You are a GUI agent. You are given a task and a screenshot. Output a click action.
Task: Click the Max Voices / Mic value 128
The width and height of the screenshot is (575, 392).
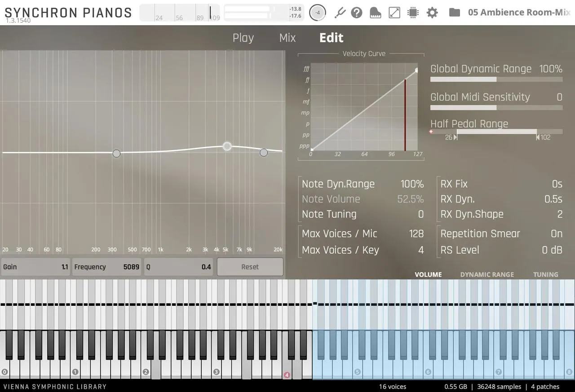(416, 233)
